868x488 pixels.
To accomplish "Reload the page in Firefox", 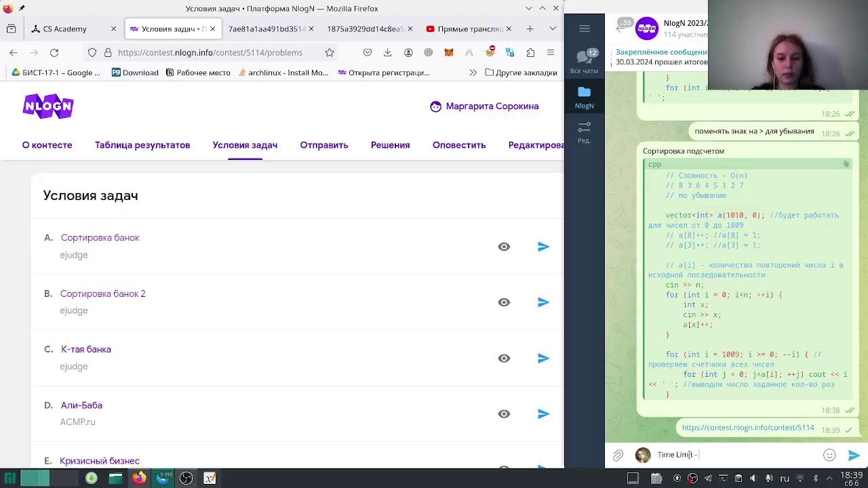I will tap(54, 52).
